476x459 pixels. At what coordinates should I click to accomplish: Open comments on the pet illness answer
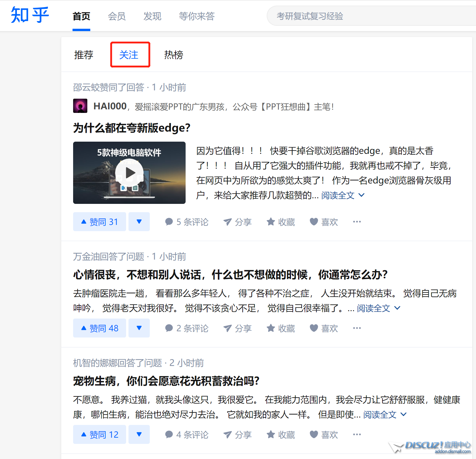coord(187,435)
